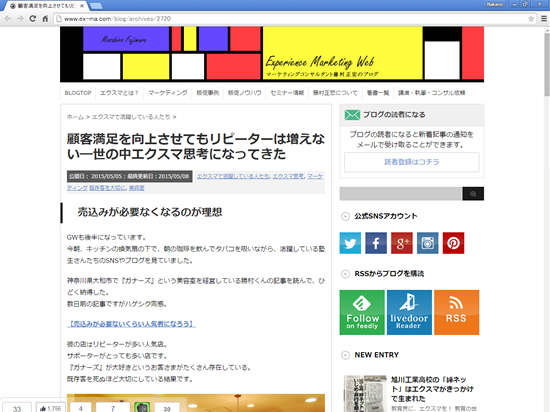The height and width of the screenshot is (412, 550).
Task: Open the orange RSS feed icon
Action: [456, 312]
